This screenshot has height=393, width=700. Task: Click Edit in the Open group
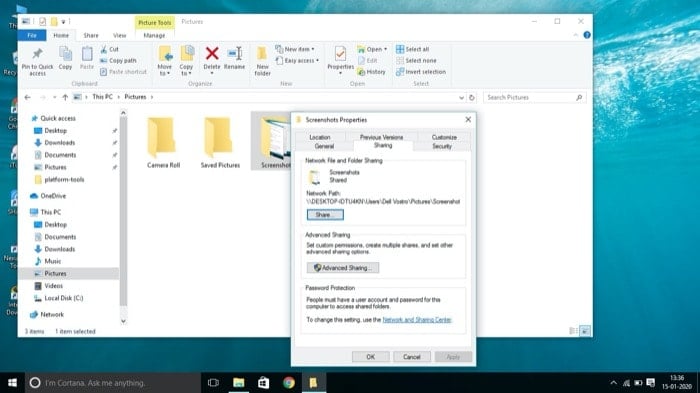point(368,60)
